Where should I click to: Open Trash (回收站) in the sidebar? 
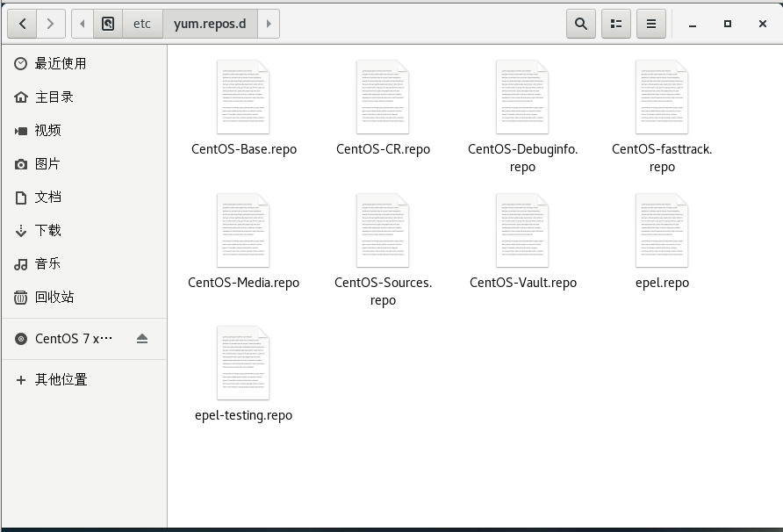click(84, 298)
